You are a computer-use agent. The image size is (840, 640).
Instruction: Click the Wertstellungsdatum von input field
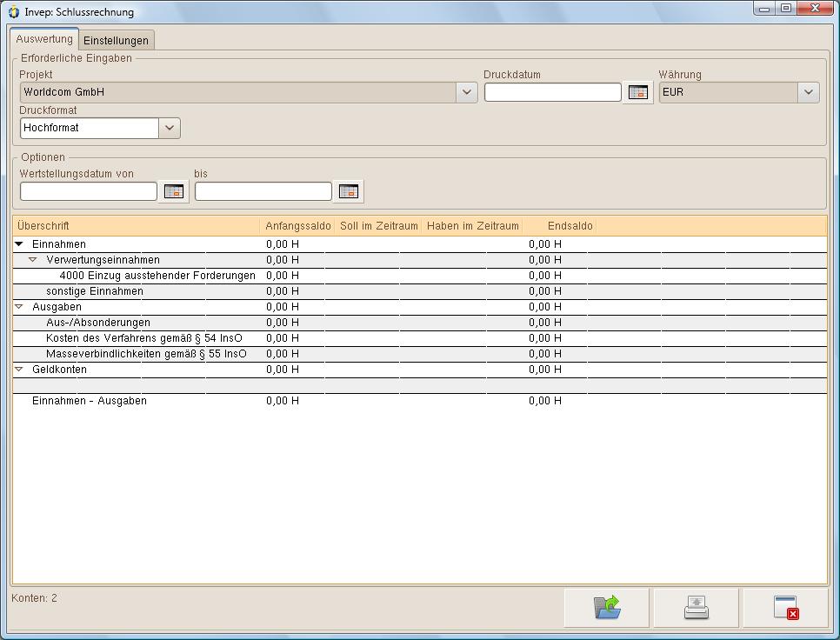coord(89,191)
